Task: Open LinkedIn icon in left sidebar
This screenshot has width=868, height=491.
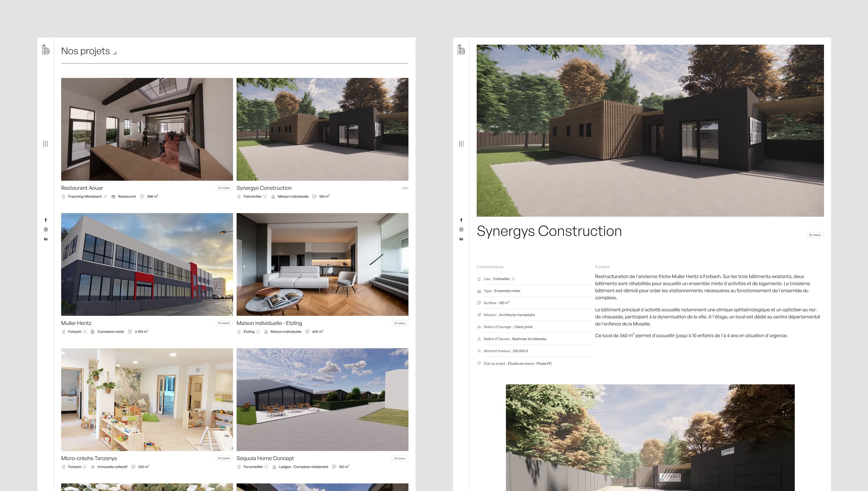Action: point(46,239)
